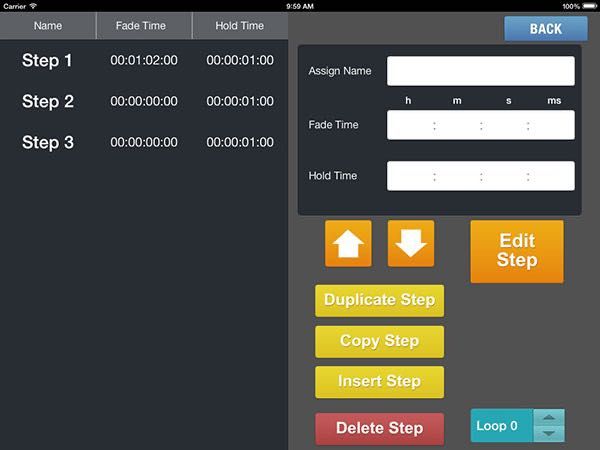Click the Hold Time input field
The image size is (600, 450).
481,176
